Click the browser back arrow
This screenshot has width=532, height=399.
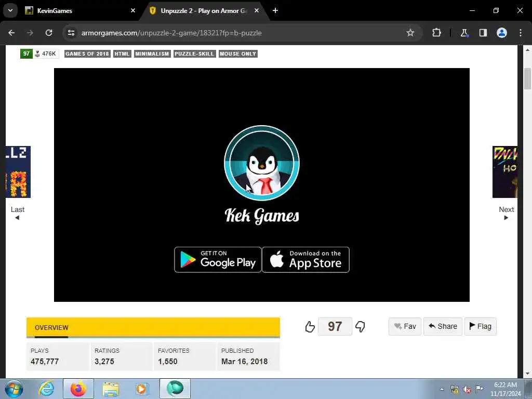click(x=11, y=33)
